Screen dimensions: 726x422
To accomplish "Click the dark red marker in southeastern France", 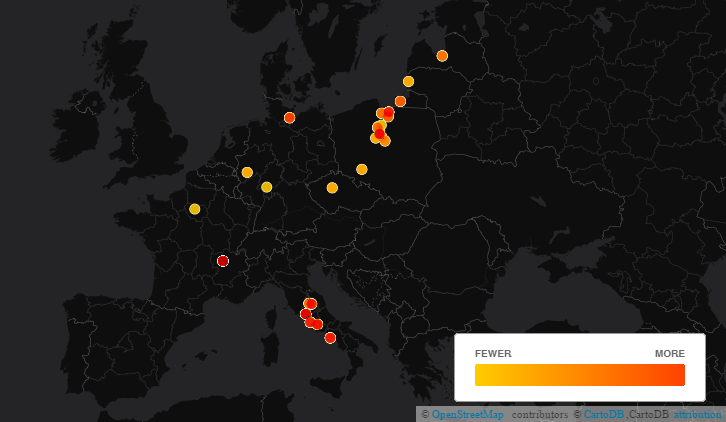I will pyautogui.click(x=223, y=261).
